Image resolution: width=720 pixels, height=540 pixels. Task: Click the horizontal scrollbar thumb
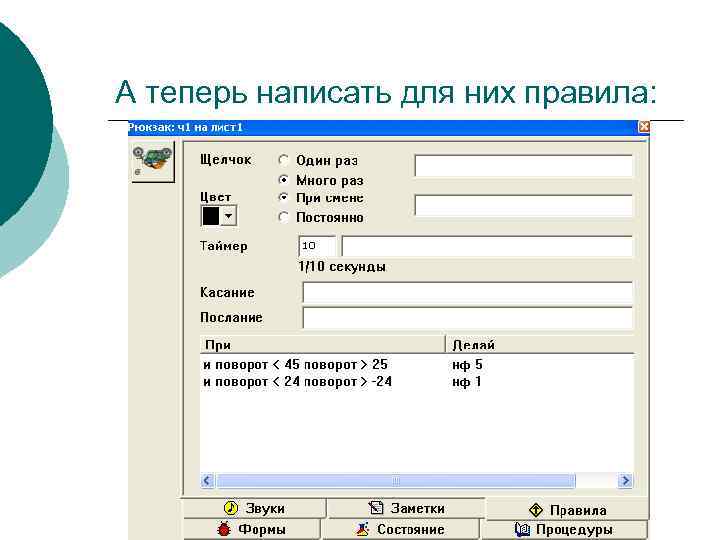pos(395,481)
